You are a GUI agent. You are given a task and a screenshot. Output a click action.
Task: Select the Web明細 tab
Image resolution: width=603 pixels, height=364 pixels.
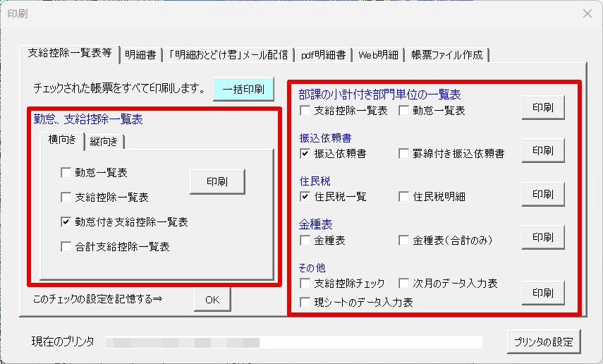pos(378,55)
